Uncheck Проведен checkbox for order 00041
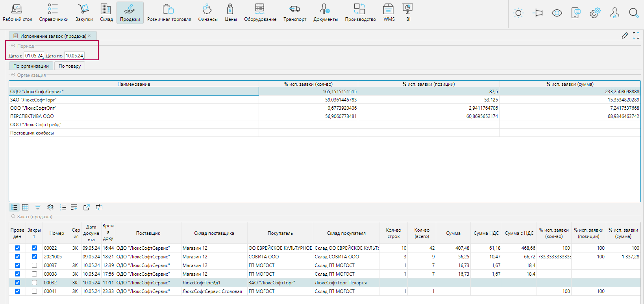Screen dimensions: 644x304 pos(17,291)
